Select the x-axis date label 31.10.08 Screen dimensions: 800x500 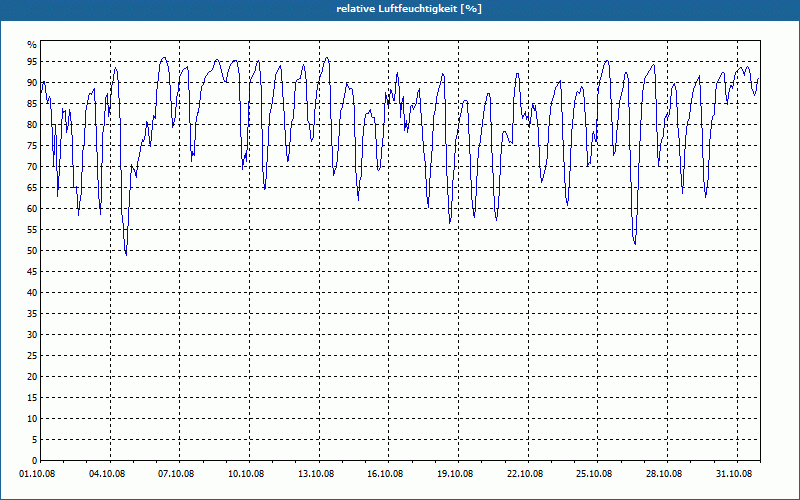734,473
